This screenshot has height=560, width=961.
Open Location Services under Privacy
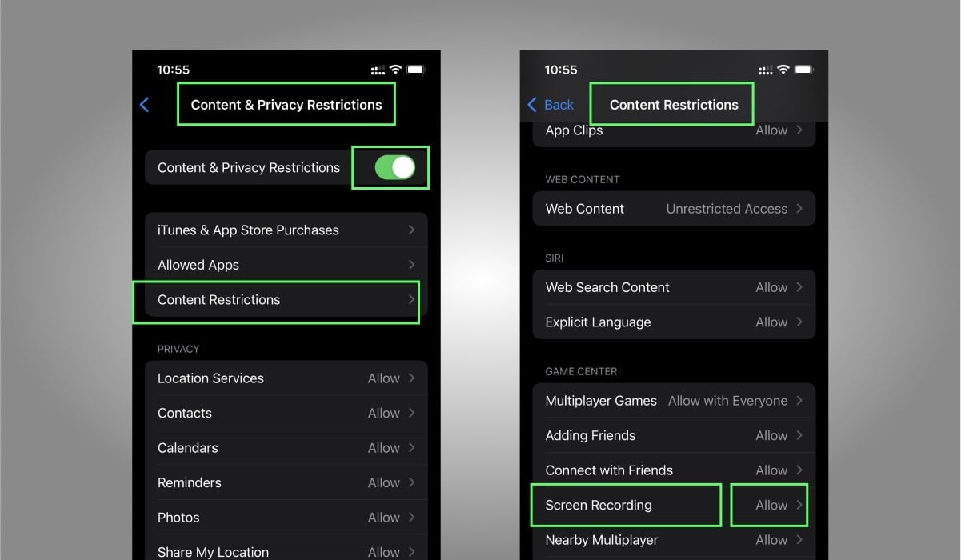[x=286, y=378]
